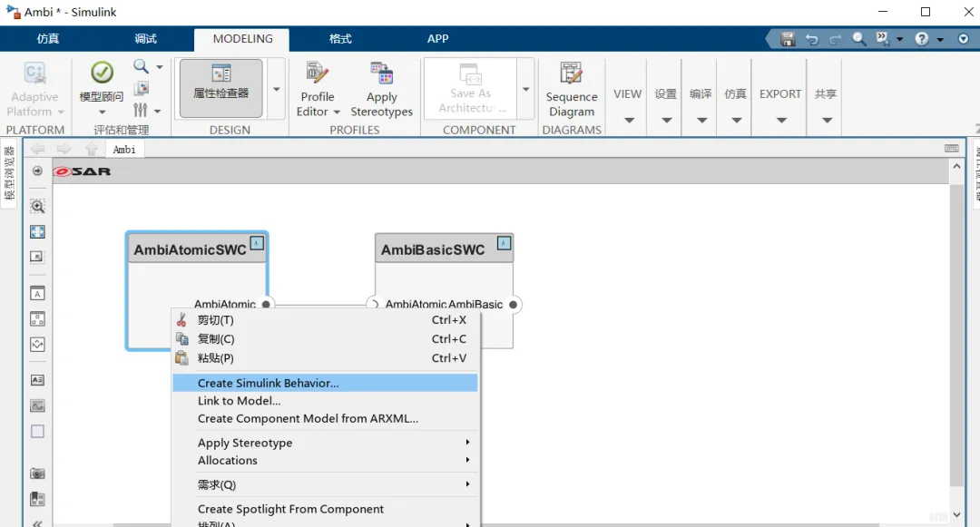Choose Create Spotlight From Component

[325, 509]
